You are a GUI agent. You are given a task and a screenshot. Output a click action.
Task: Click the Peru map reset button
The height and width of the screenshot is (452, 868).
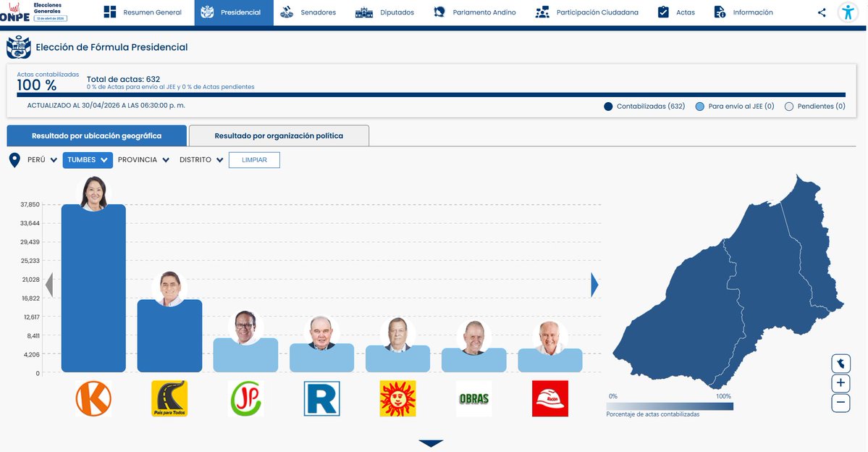pyautogui.click(x=841, y=364)
